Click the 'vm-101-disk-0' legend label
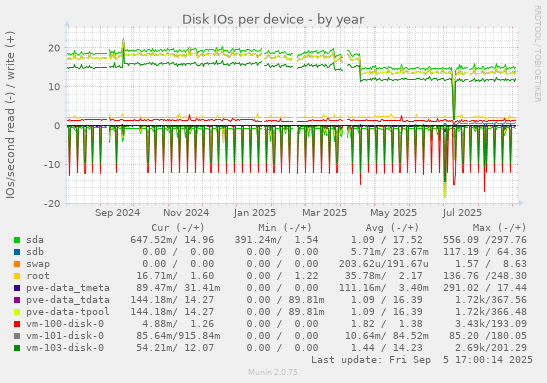 (x=65, y=336)
